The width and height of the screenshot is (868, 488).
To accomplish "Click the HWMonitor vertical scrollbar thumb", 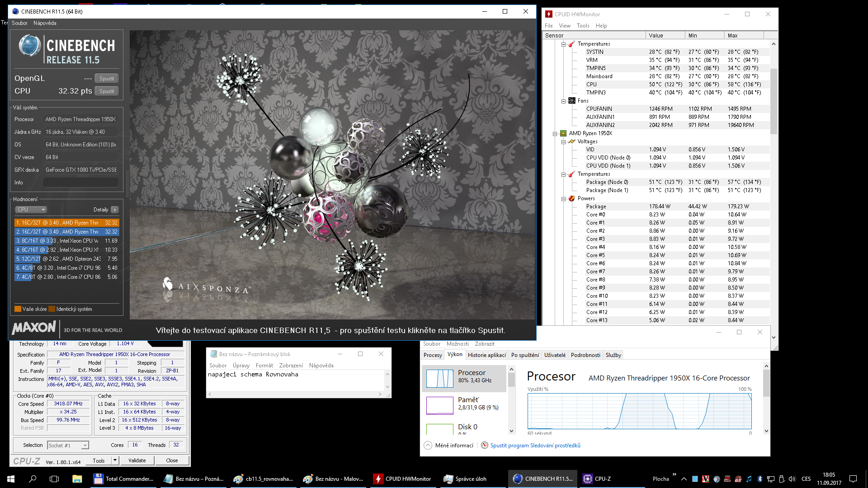I will point(774,102).
